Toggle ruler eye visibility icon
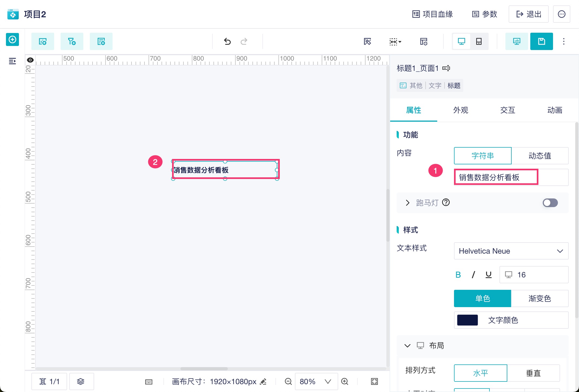The height and width of the screenshot is (392, 579). pos(30,60)
